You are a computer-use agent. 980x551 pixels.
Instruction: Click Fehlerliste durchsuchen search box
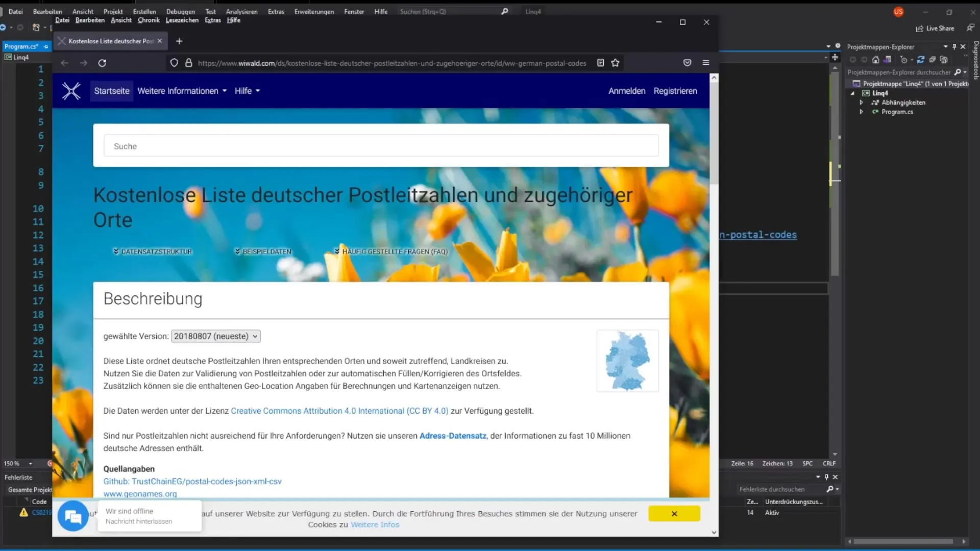coord(781,489)
